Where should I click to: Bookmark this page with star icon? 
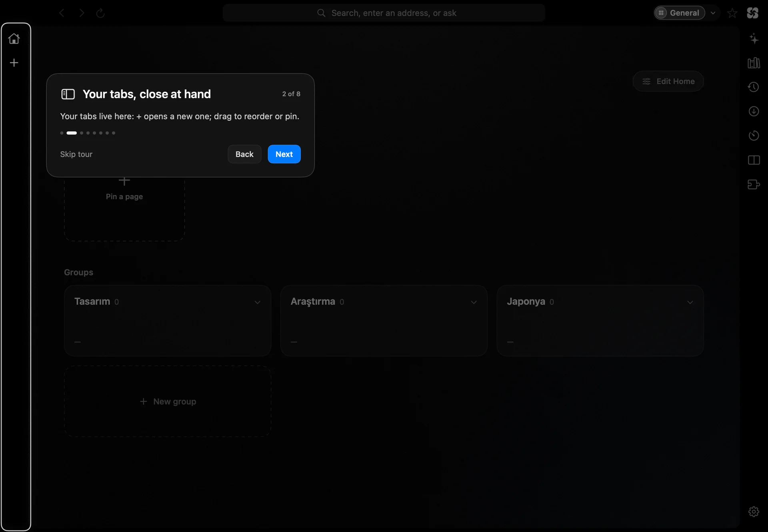732,13
